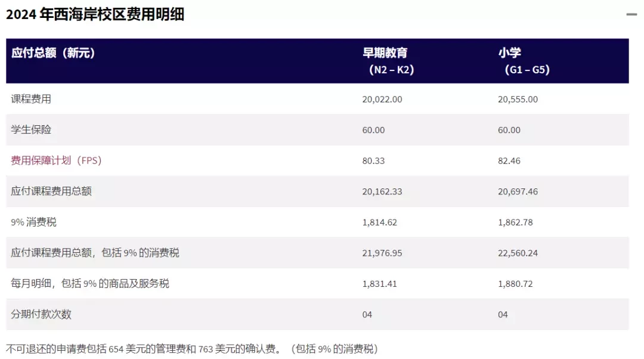Select the 小学 (G1 – G5) column header
Image resolution: width=644 pixels, height=359 pixels.
[x=524, y=61]
